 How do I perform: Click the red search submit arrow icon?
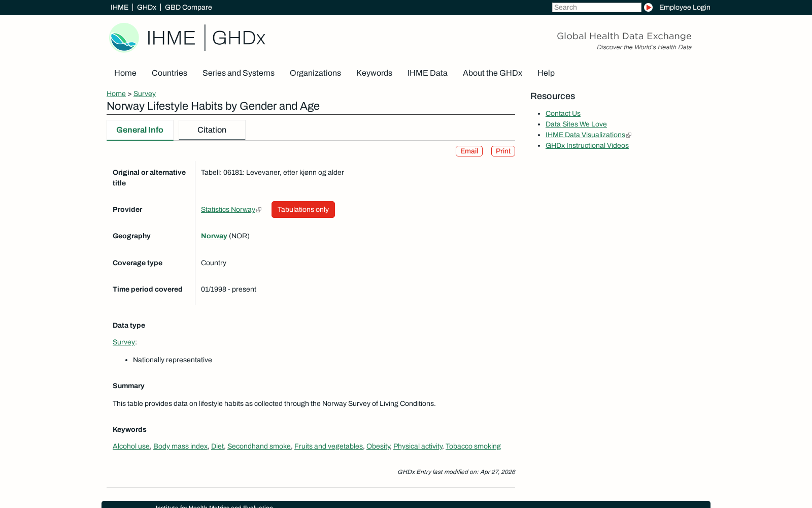tap(648, 7)
